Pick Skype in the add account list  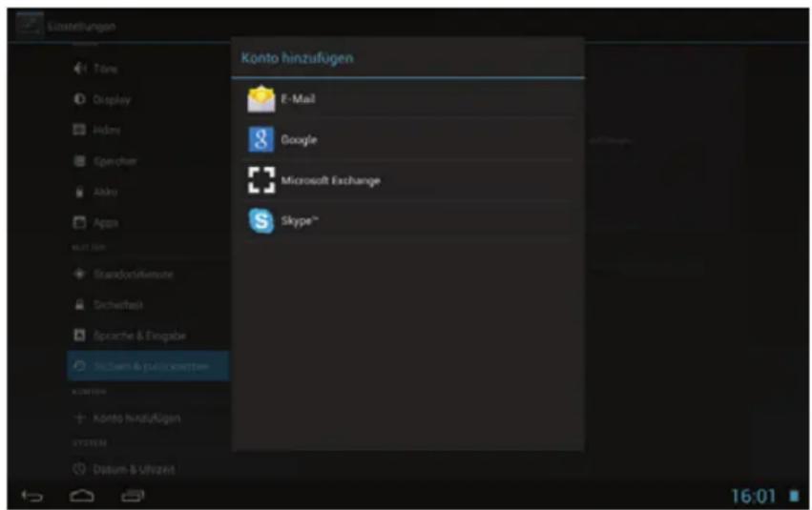click(x=408, y=221)
